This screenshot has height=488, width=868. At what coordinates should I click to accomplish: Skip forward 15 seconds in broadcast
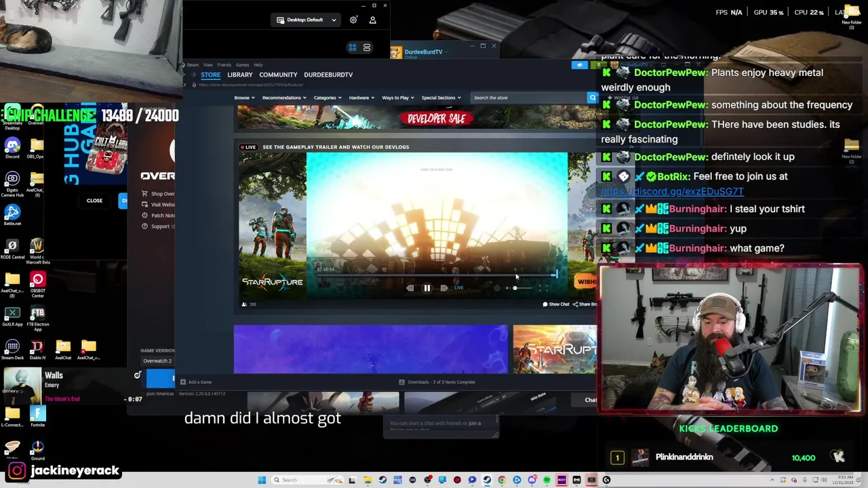click(x=443, y=288)
